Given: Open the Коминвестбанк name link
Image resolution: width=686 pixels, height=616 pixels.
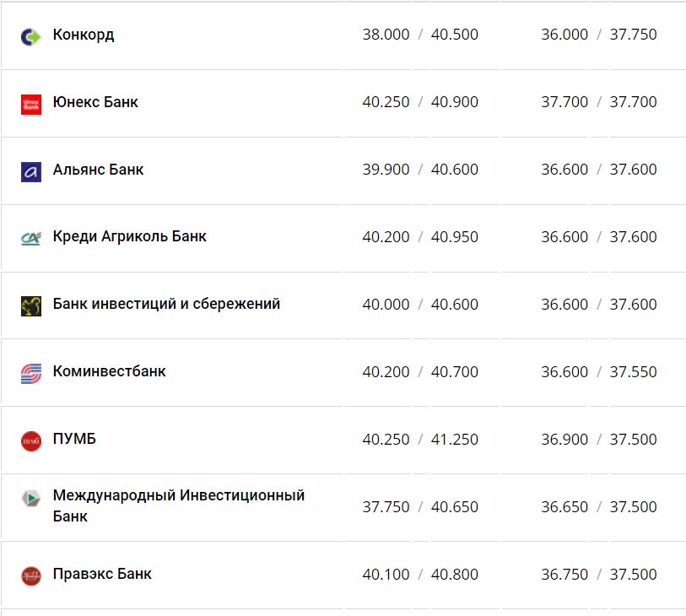Looking at the screenshot, I should [109, 371].
